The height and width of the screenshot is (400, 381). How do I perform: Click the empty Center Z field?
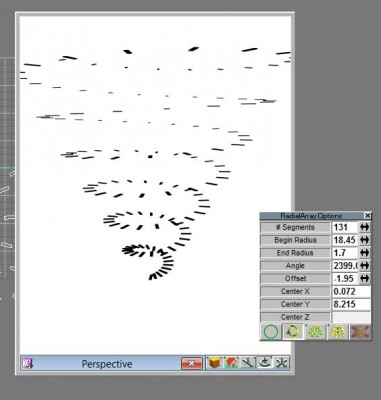tap(351, 317)
